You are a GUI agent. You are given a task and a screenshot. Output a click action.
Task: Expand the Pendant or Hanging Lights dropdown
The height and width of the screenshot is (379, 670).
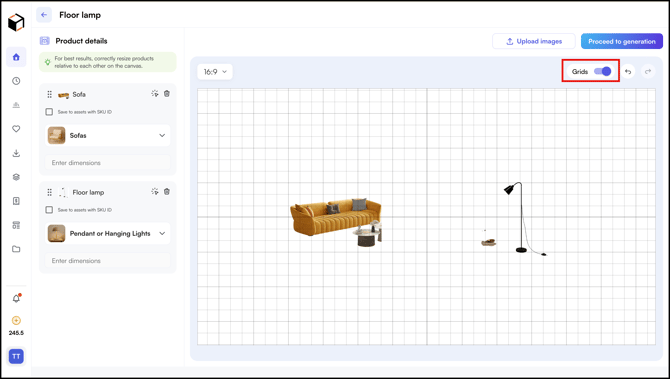coord(108,233)
